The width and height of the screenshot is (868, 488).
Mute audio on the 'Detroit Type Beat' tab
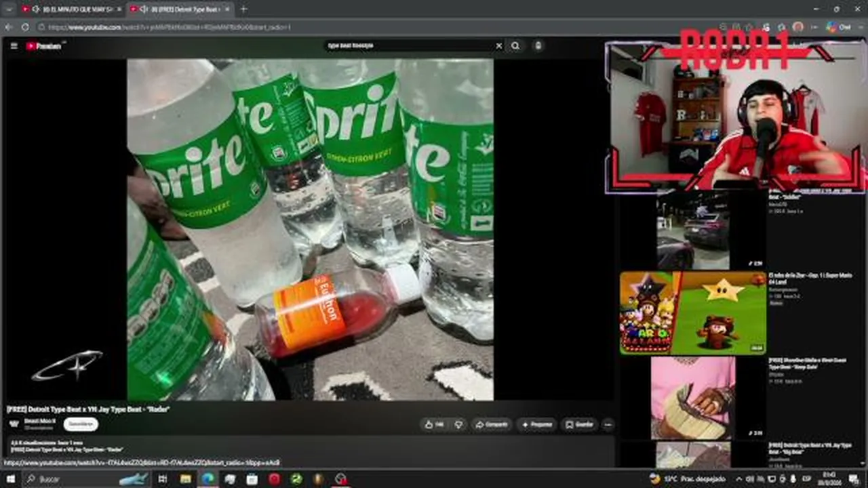pyautogui.click(x=144, y=9)
